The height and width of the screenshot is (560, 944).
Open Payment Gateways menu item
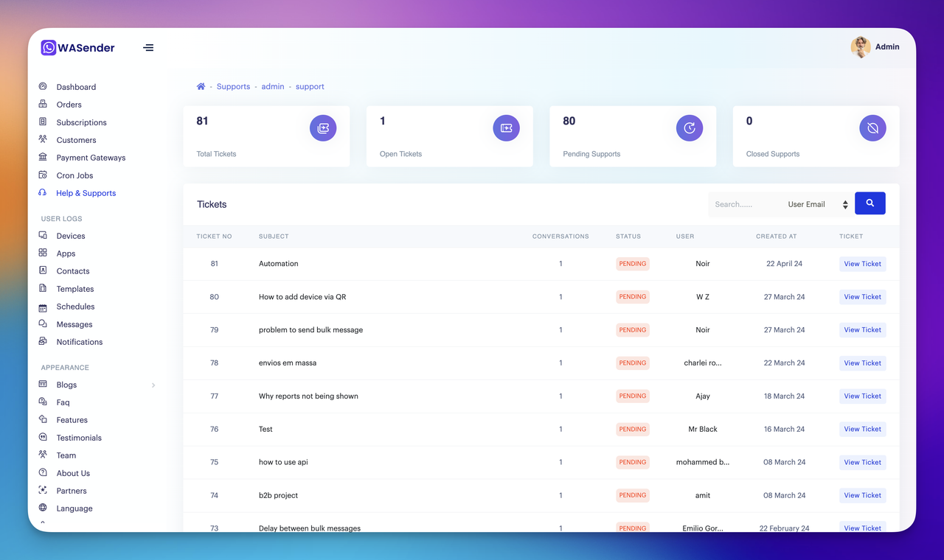click(x=91, y=158)
